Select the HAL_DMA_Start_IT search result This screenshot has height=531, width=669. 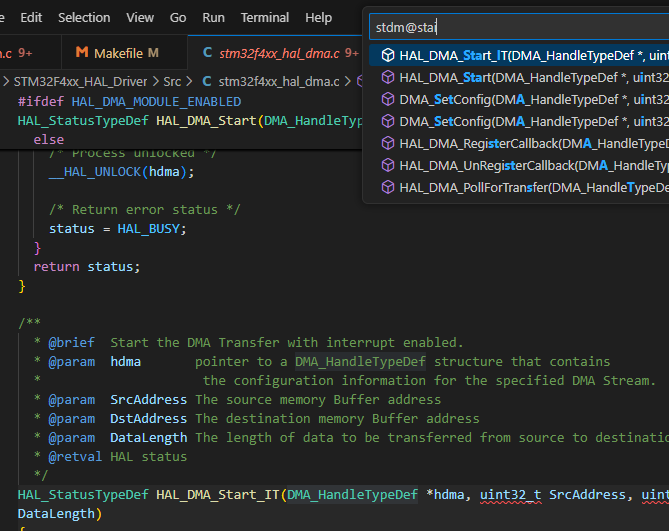coord(520,55)
